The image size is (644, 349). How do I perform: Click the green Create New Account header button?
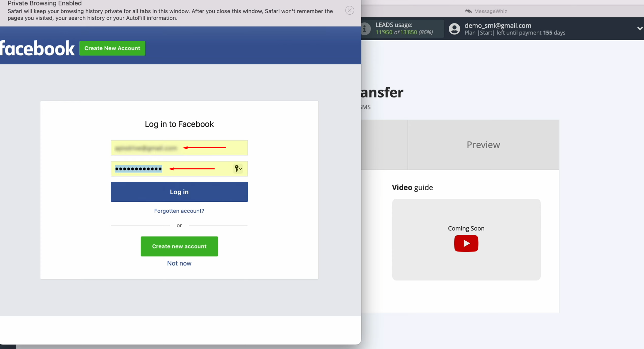112,48
